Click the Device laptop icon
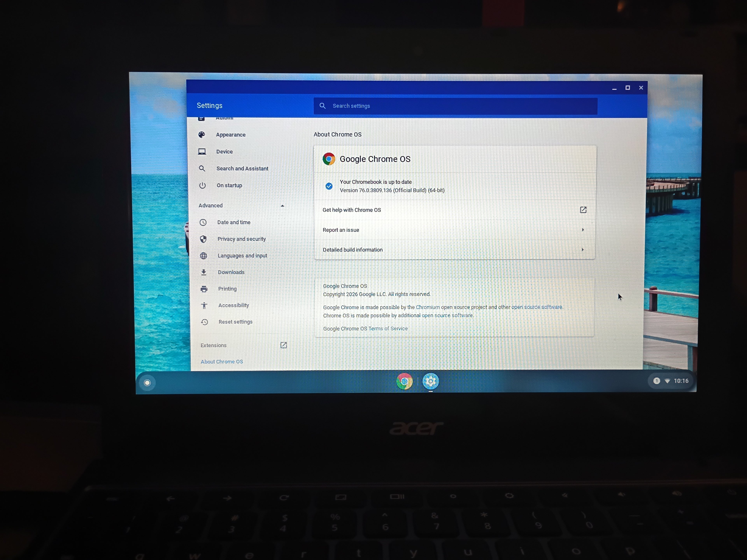747x560 pixels. click(x=202, y=151)
